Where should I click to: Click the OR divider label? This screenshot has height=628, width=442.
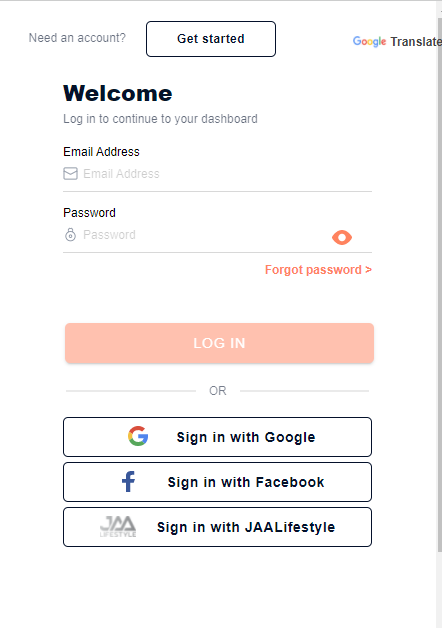(218, 390)
